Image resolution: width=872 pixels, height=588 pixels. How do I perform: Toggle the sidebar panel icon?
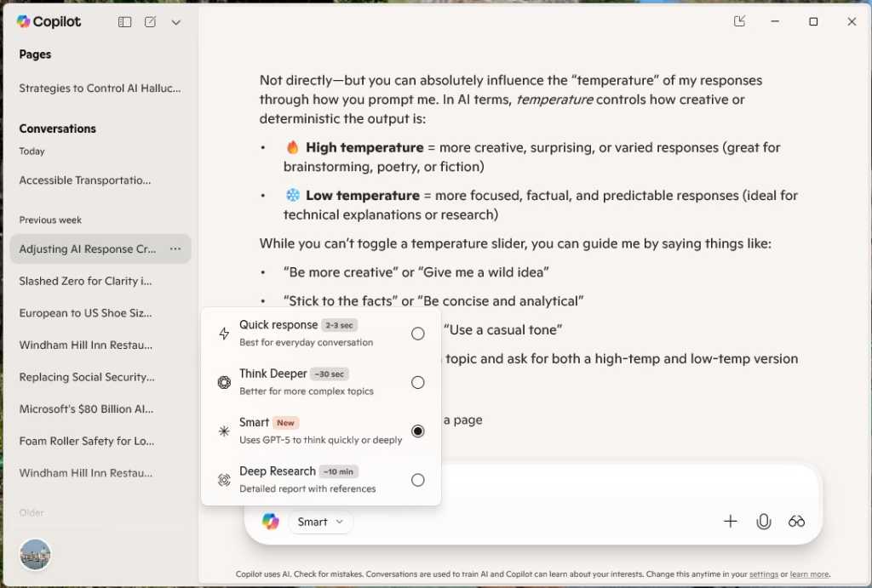click(124, 22)
